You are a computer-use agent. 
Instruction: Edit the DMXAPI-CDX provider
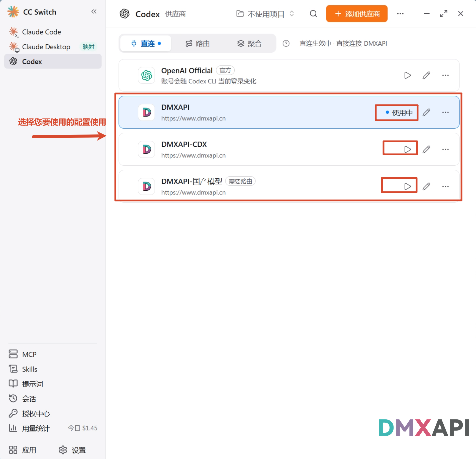pos(426,150)
